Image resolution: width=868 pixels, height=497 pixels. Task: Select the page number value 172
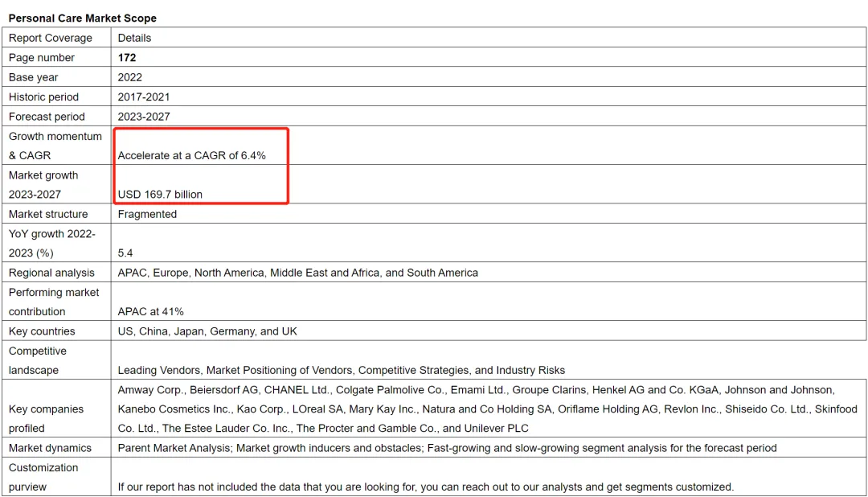tap(127, 58)
